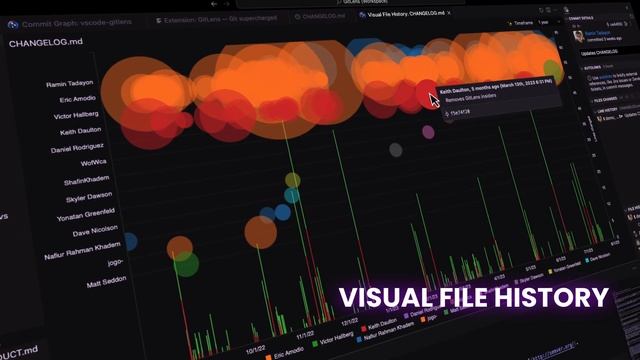Screen dimensions: 640x360
Task: Click Matt Seddon author axis label
Action: click(107, 282)
